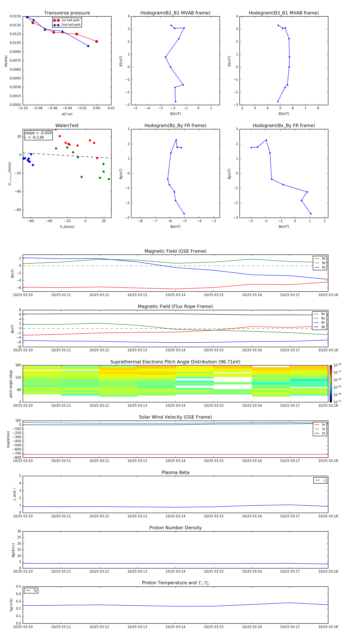Click the WalenTest plot title
The width and height of the screenshot is (351, 644).
67,125
